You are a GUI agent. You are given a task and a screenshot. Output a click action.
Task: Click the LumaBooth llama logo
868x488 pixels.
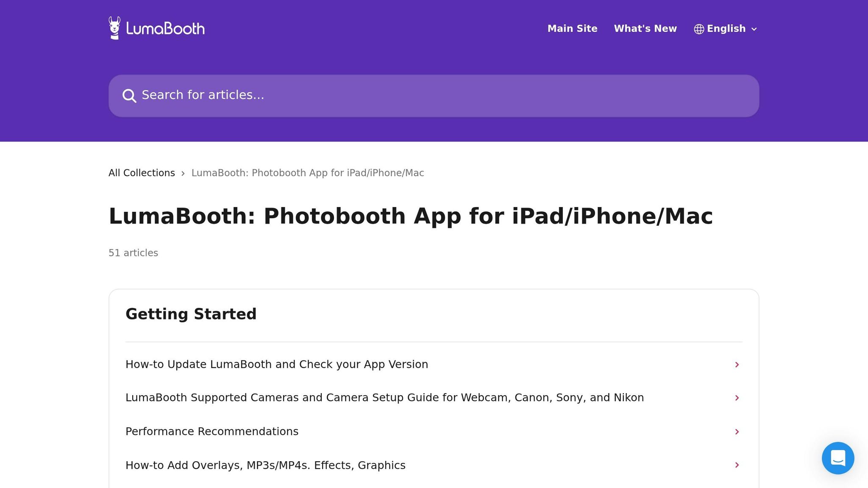click(156, 28)
